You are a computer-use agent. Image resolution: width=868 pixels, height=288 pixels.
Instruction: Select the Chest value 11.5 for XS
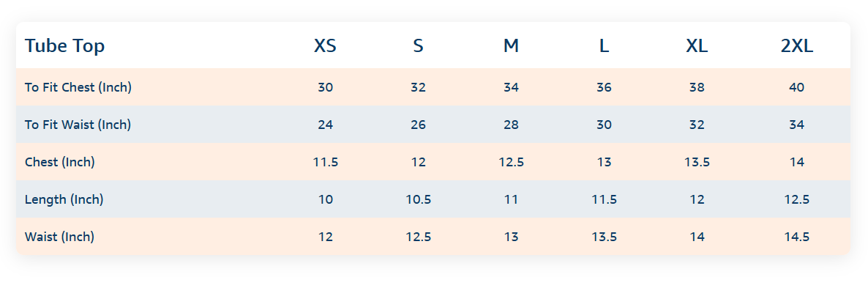pyautogui.click(x=326, y=162)
